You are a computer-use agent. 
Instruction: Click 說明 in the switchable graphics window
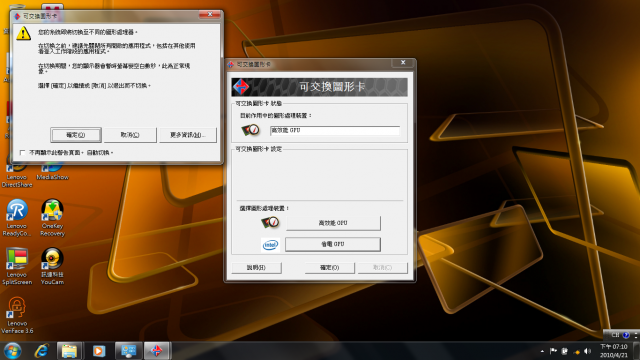(256, 268)
